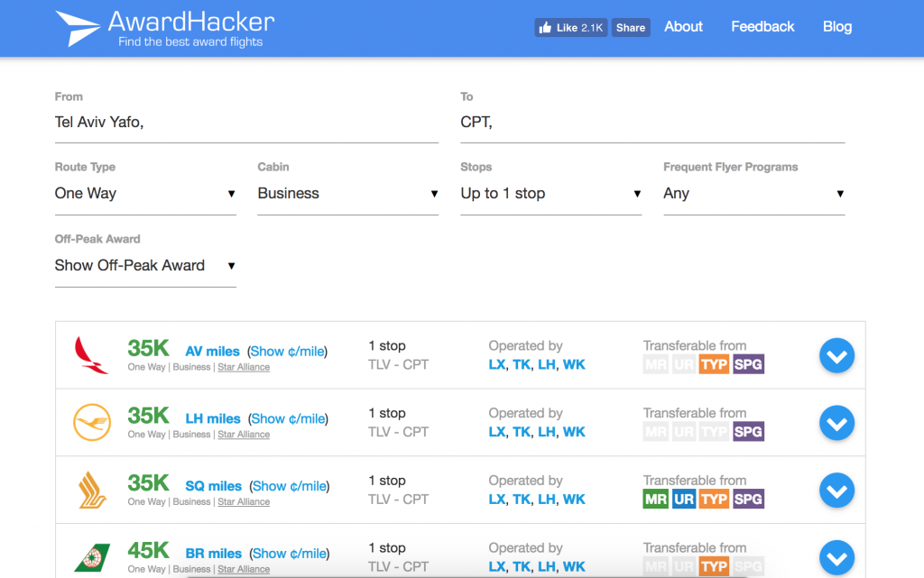The height and width of the screenshot is (578, 924).
Task: Open SQ miles program link
Action: point(213,487)
